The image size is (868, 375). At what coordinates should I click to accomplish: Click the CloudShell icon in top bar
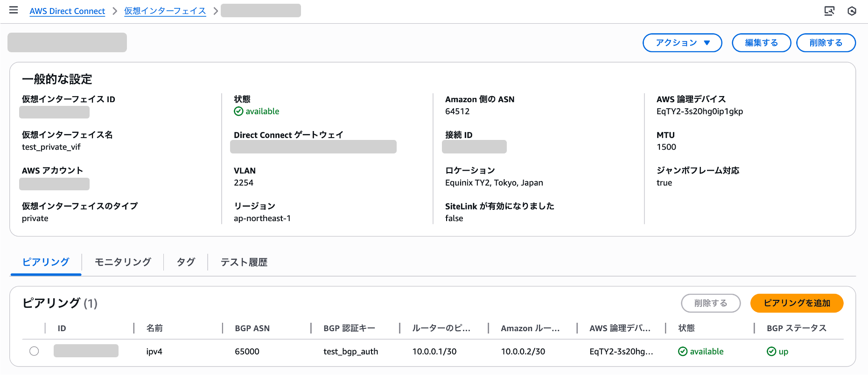pos(829,11)
